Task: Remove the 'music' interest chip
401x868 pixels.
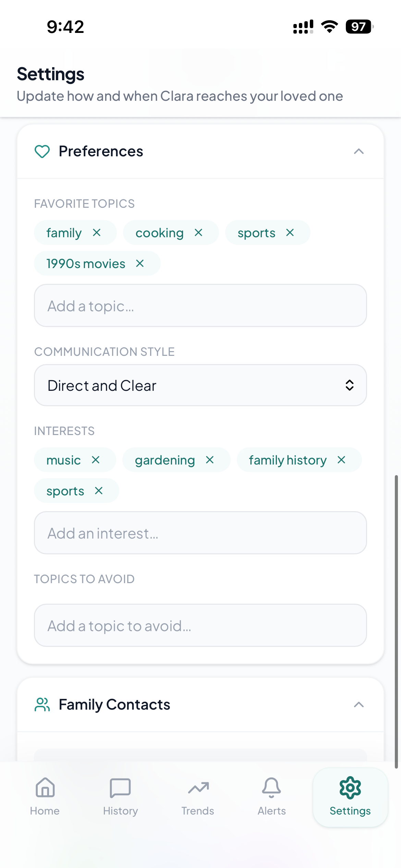Action: pos(96,460)
